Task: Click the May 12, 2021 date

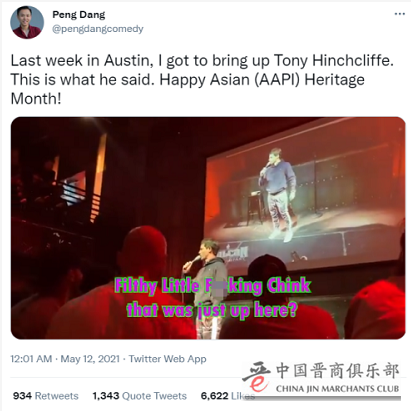Action: 90,359
